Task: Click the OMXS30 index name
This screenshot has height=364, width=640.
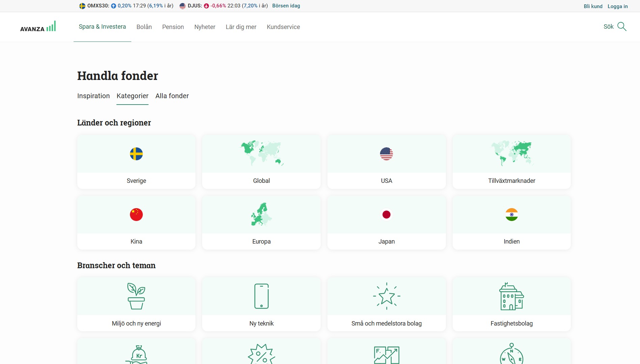Action: 98,6
